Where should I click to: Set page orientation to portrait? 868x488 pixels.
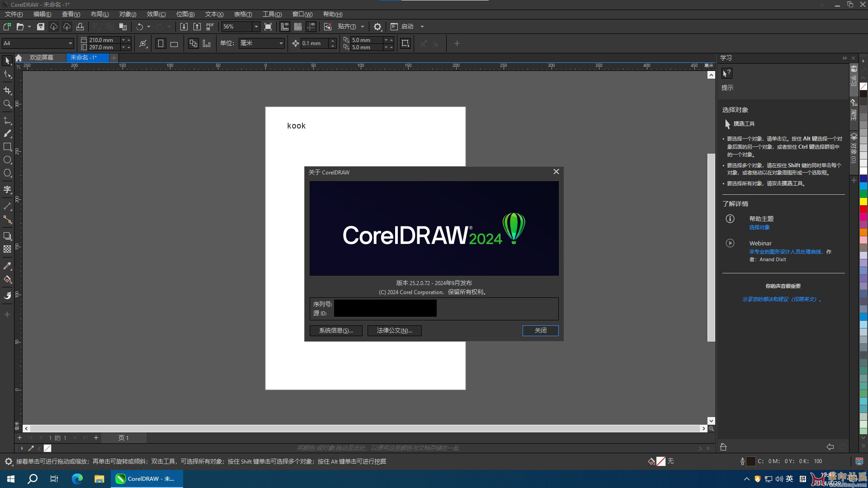pos(160,43)
